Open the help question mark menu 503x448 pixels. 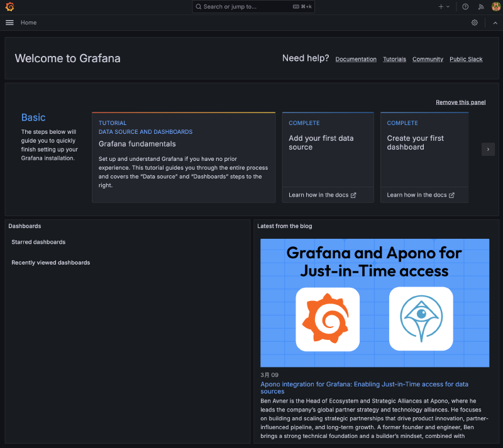(465, 7)
